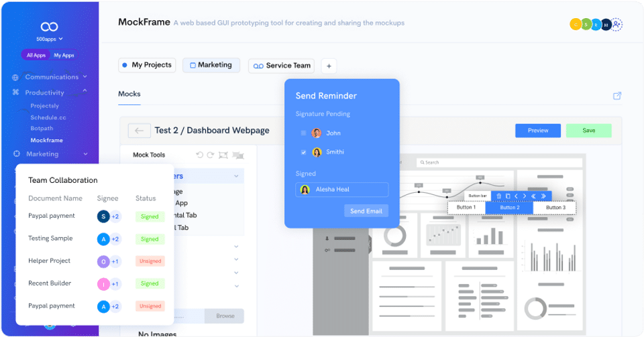Click the Marketing sidebar section icon
644x337 pixels.
point(16,153)
